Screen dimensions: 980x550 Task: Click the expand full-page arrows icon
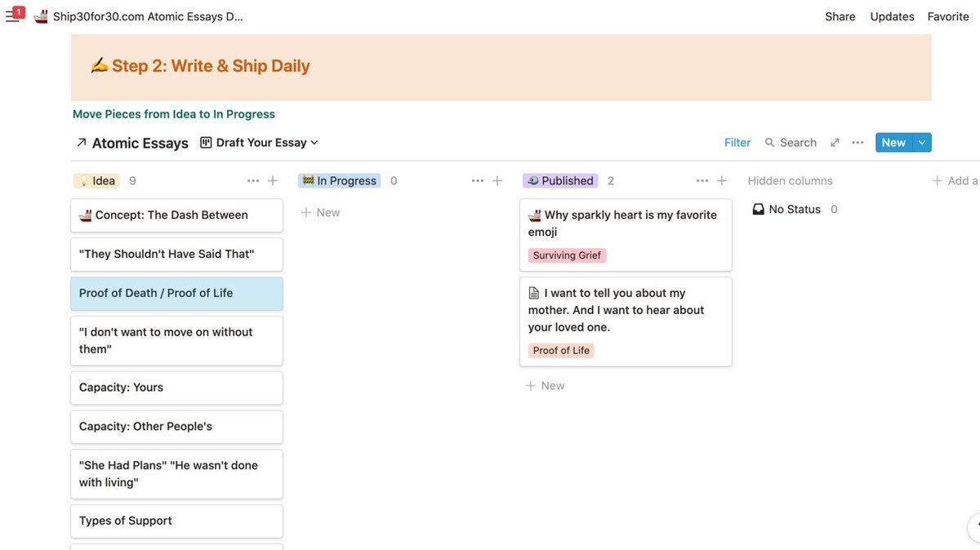coord(835,143)
